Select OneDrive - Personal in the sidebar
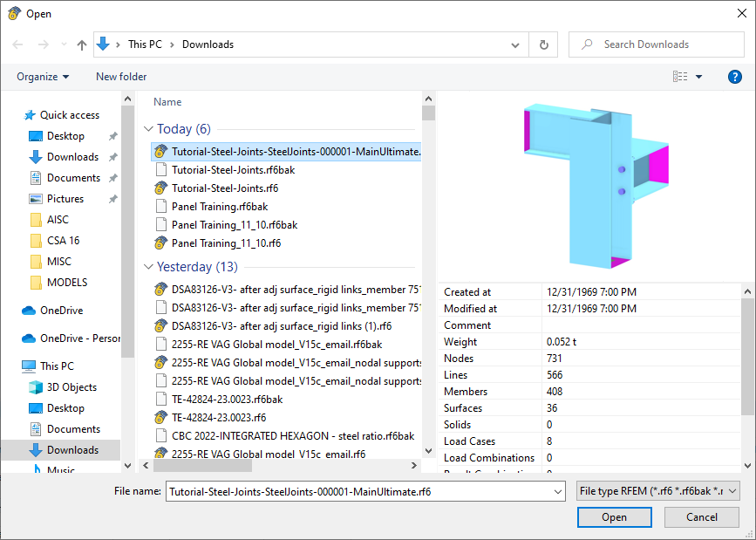The height and width of the screenshot is (540, 756). tap(72, 338)
